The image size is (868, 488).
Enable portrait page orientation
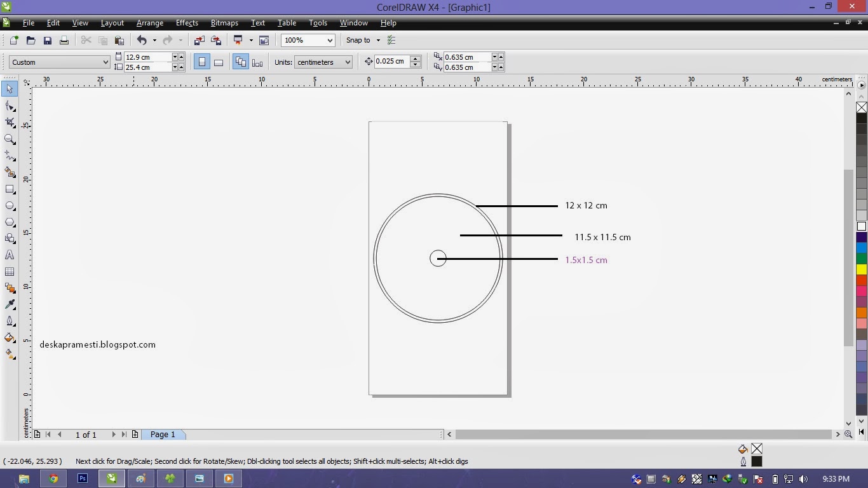click(202, 62)
